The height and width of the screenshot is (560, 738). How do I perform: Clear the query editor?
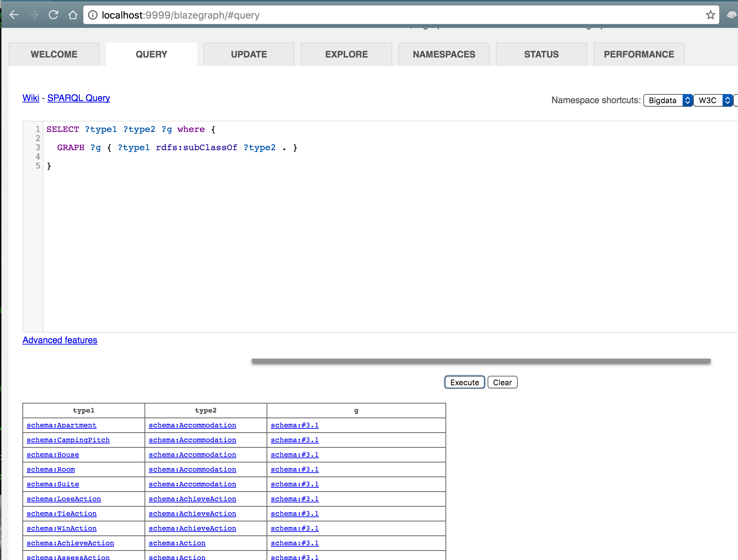502,382
